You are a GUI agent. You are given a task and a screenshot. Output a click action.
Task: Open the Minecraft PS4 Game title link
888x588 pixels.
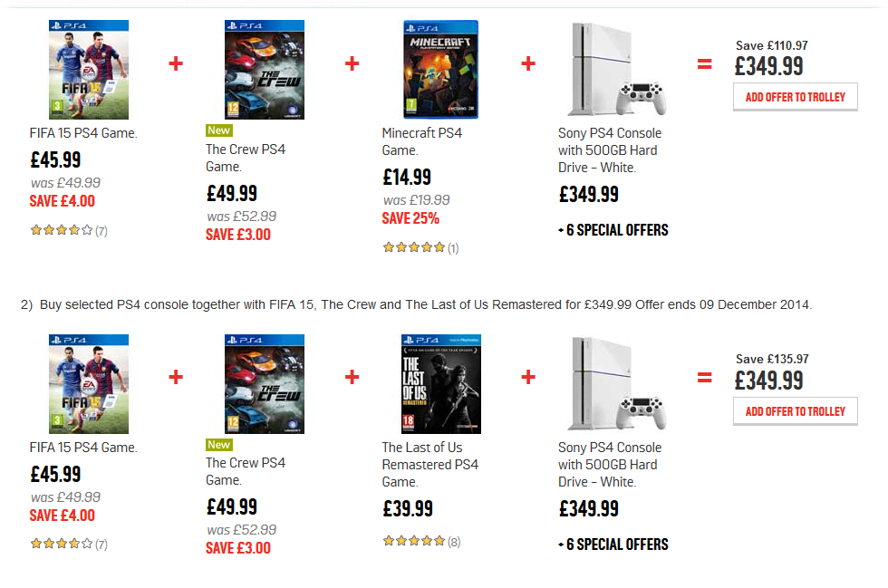click(x=421, y=141)
